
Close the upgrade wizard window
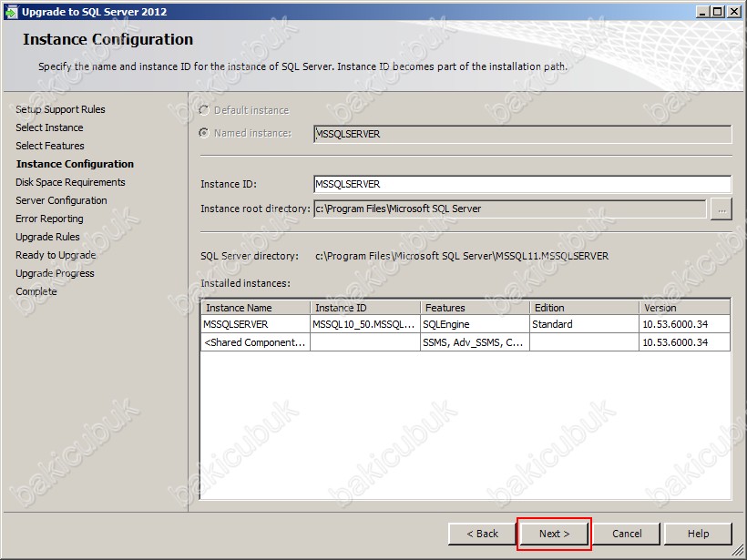tap(734, 12)
